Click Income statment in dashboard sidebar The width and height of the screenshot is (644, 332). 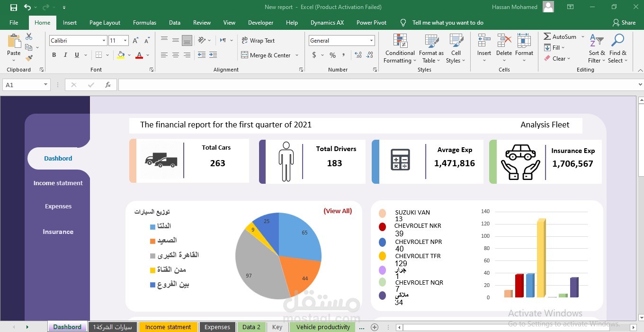pos(58,183)
